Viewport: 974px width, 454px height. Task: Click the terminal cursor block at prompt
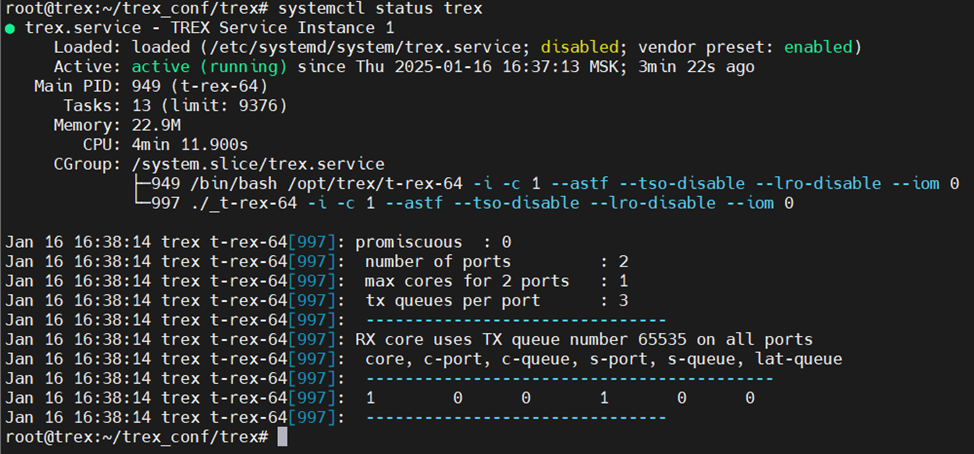(x=282, y=437)
